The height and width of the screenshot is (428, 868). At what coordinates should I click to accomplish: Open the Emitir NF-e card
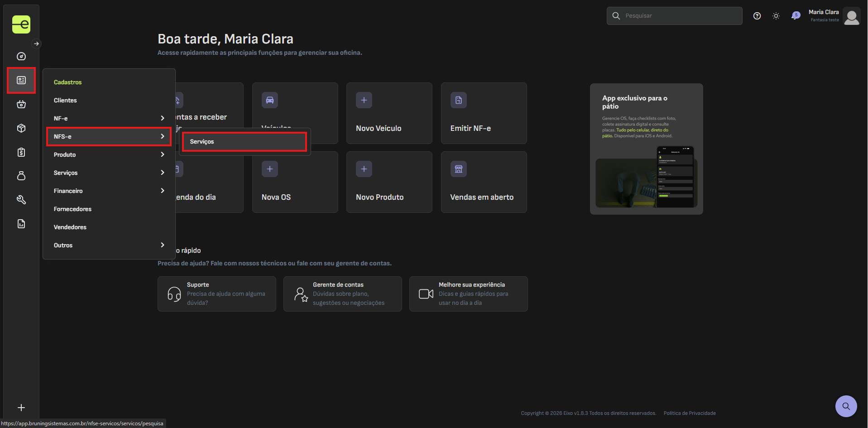click(484, 113)
